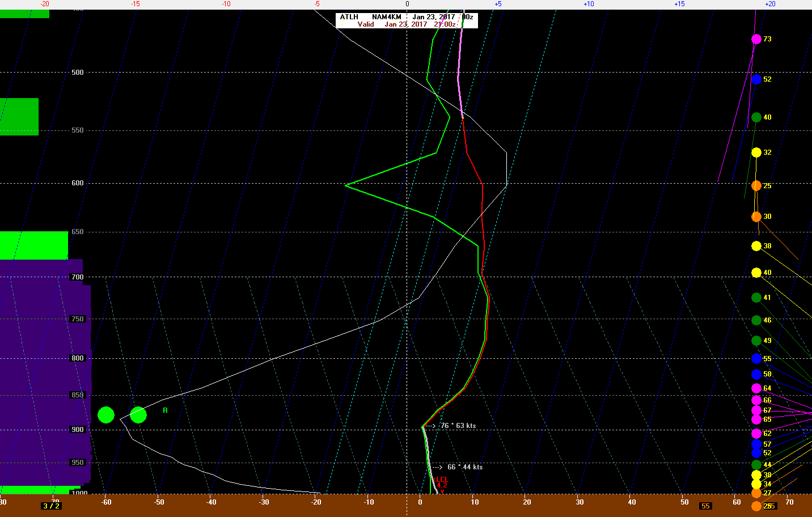Select the magenta wind dot labeled 62
Viewport: 812px width, 517px height.
tap(756, 434)
